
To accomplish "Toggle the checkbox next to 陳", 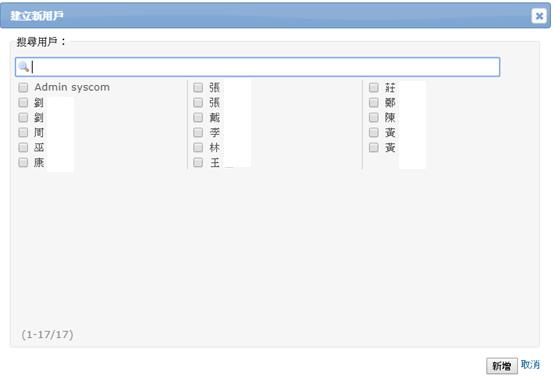I will coord(374,117).
